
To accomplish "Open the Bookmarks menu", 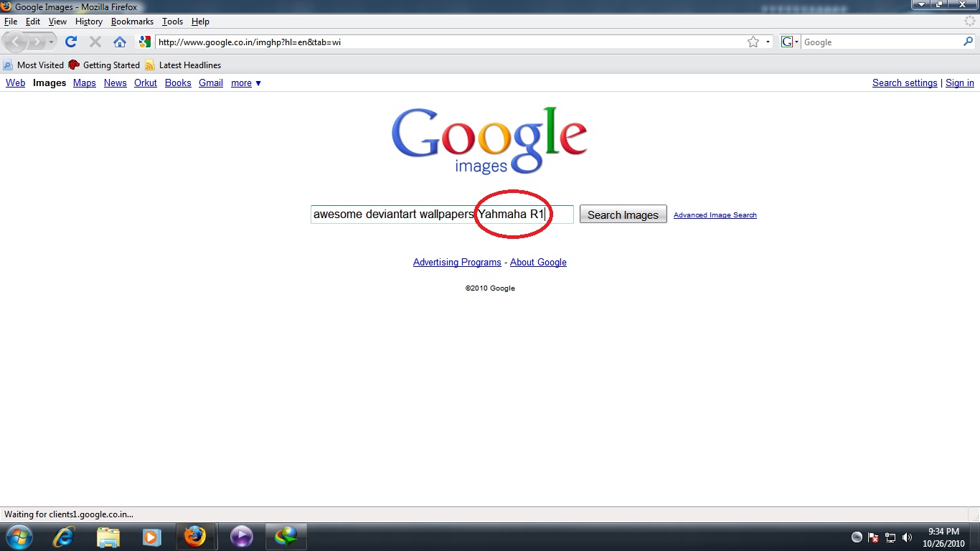I will (x=132, y=22).
